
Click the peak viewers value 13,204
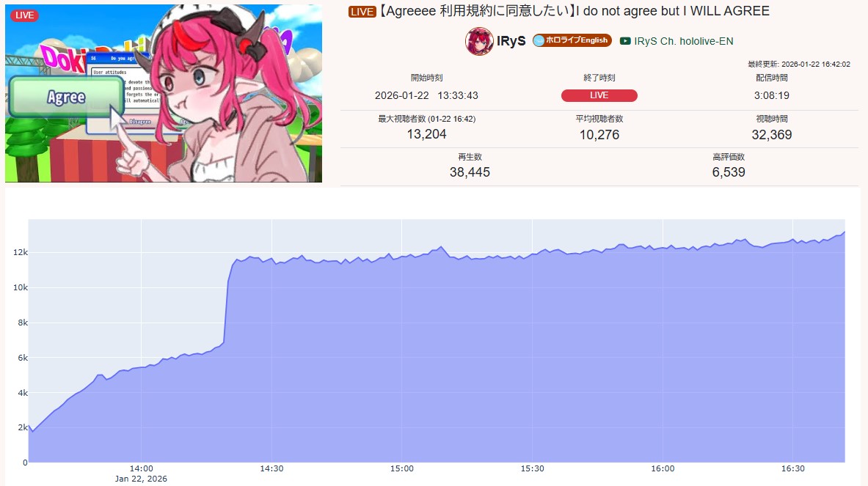pos(426,134)
